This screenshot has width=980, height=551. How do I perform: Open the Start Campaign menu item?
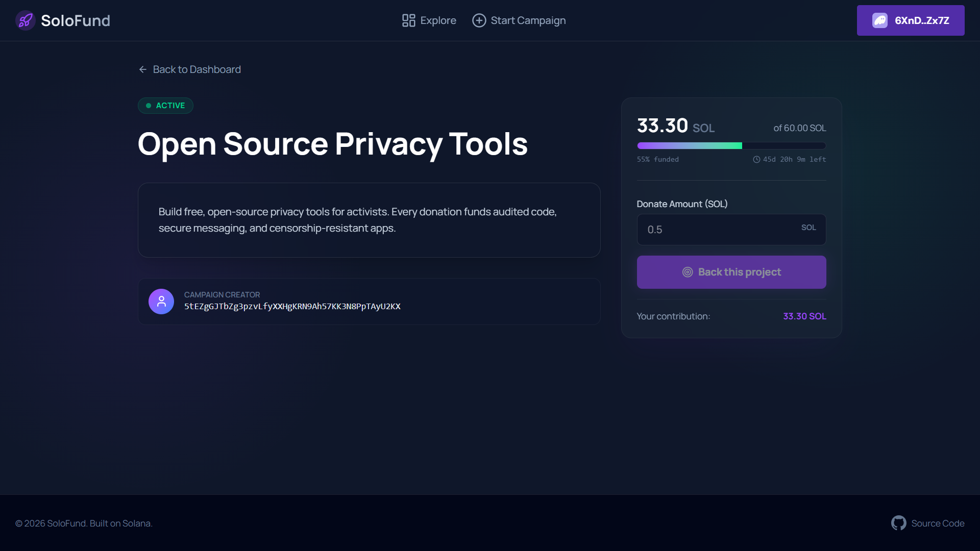(x=528, y=20)
